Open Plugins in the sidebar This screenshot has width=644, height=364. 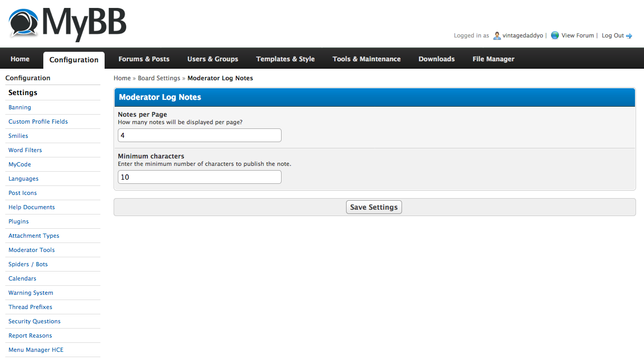click(18, 221)
